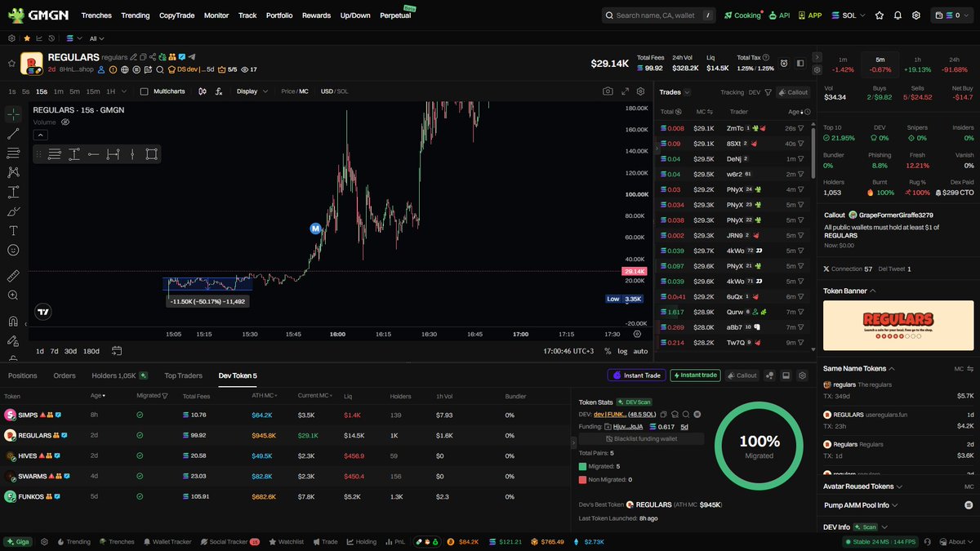Open the Cooking link
This screenshot has height=551, width=980.
pos(743,16)
